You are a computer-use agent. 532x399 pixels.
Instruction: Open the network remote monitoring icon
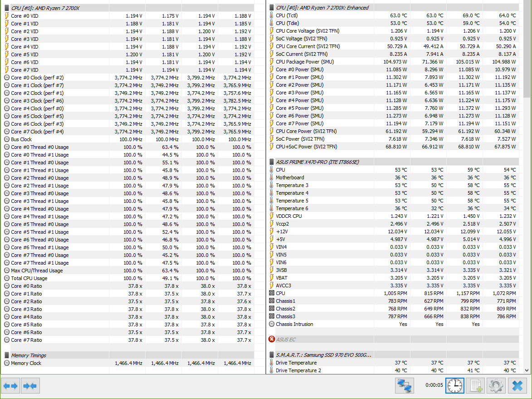click(x=405, y=386)
